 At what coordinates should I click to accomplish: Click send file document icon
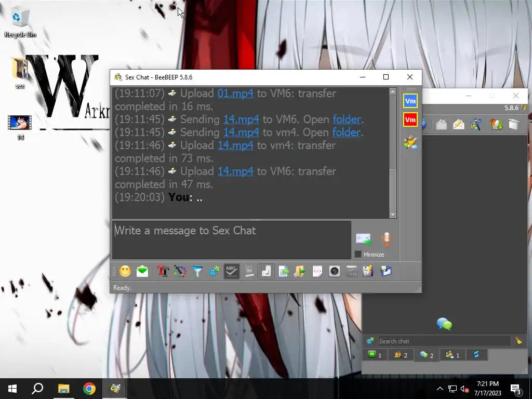[283, 271]
